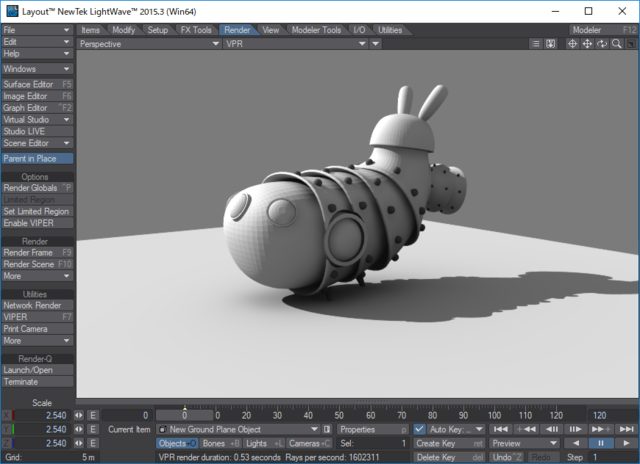Switch selection mode to Objects
This screenshot has height=464, width=640.
177,443
